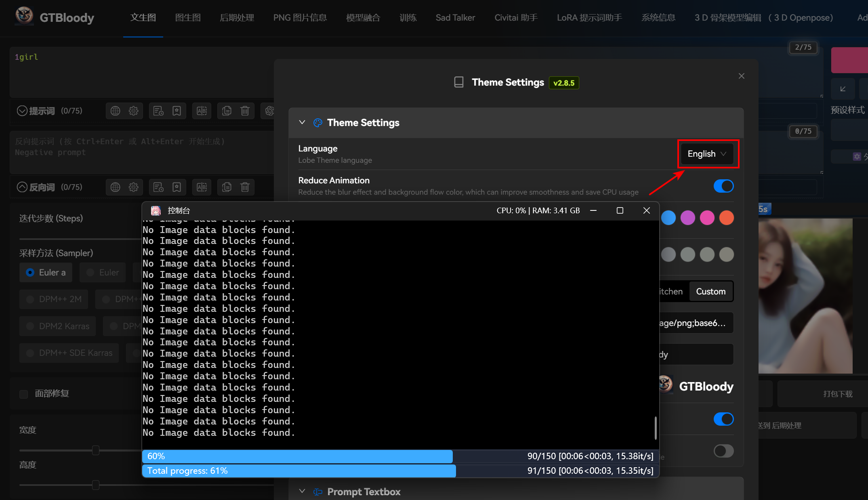The image size is (868, 500).
Task: Click the ChatGPT icon in 提示词 toolbar
Action: [x=269, y=111]
